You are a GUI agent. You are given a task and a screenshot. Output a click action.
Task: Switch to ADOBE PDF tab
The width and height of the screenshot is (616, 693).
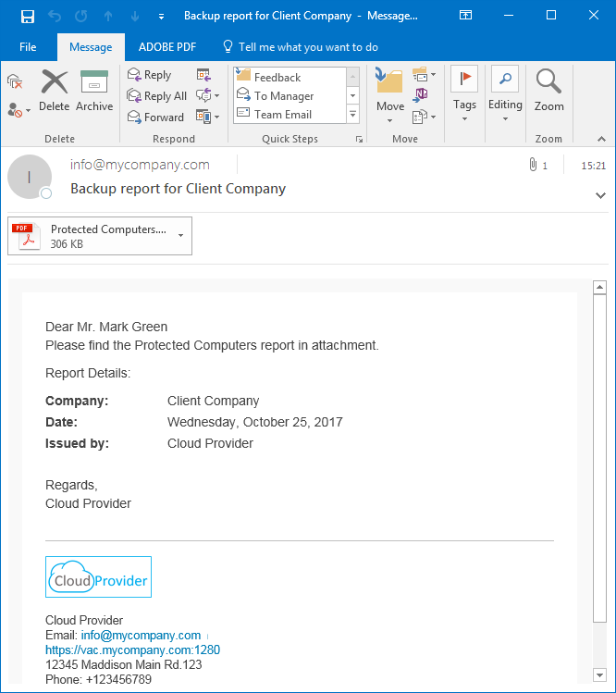coord(166,47)
